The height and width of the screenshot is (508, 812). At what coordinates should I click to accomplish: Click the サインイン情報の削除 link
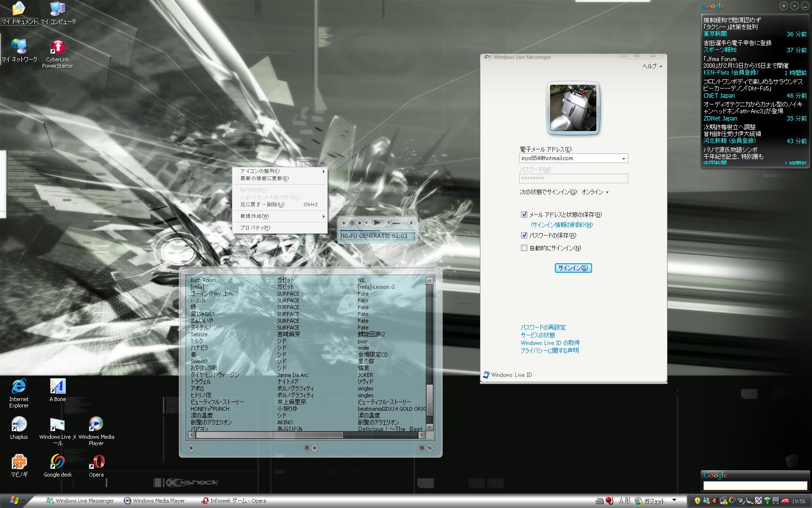562,224
